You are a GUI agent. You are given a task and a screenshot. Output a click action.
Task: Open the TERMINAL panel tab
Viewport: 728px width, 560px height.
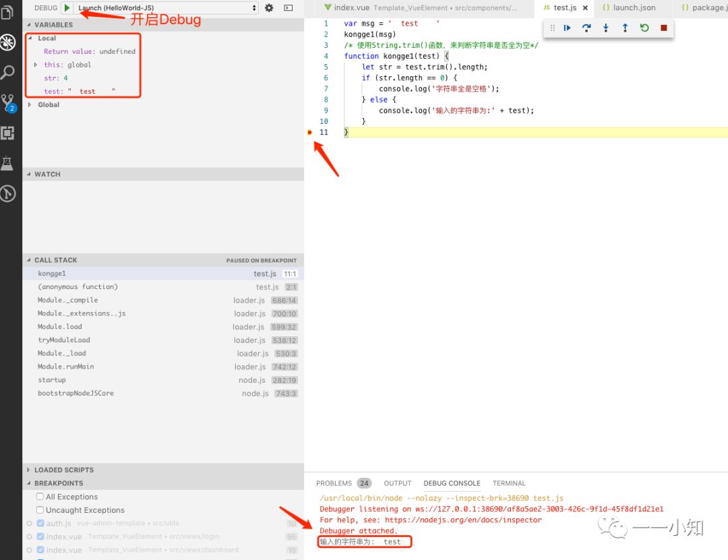(x=509, y=483)
